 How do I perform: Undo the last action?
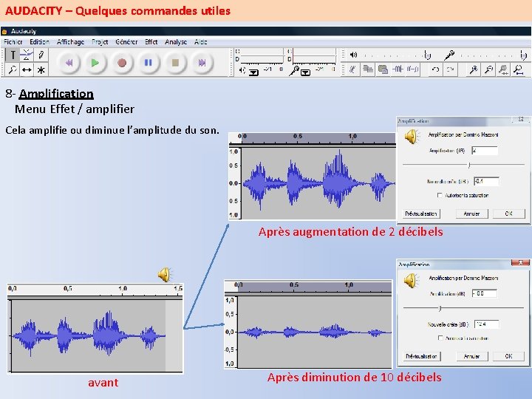[435, 69]
